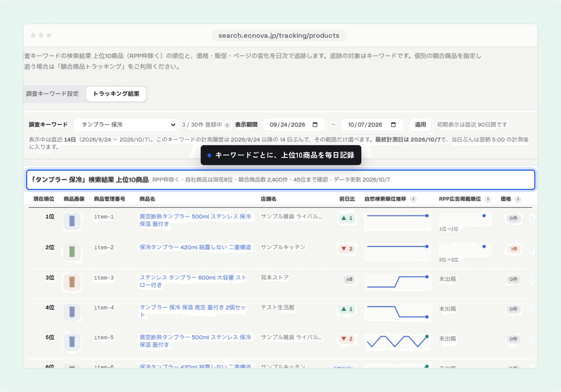The width and height of the screenshot is (561, 392).
Task: Open product link 保冷タンブラー 420ml in 2位 row
Action: click(x=195, y=247)
